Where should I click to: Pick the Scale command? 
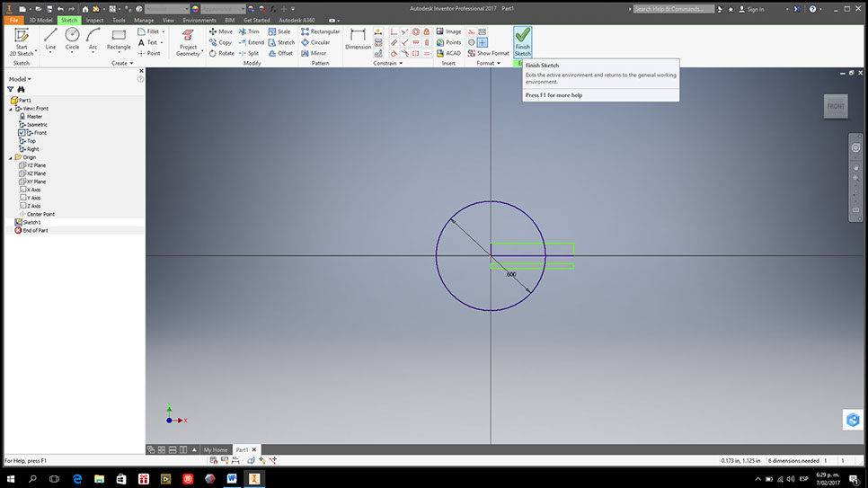[x=279, y=31]
